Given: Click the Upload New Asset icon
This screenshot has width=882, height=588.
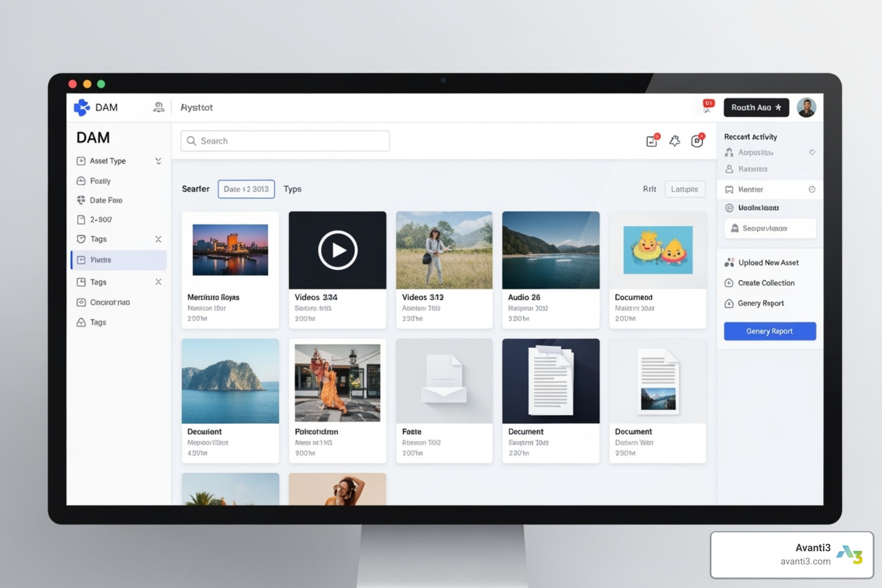Looking at the screenshot, I should click(x=729, y=263).
